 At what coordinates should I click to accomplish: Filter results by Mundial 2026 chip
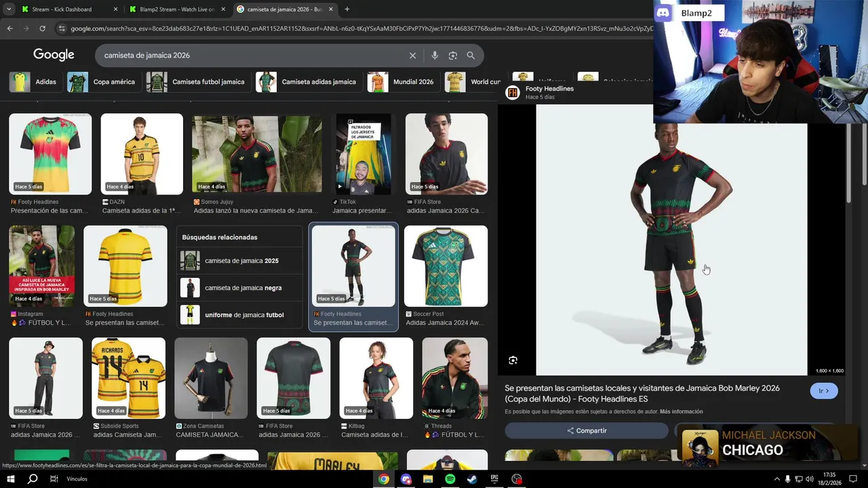click(402, 82)
